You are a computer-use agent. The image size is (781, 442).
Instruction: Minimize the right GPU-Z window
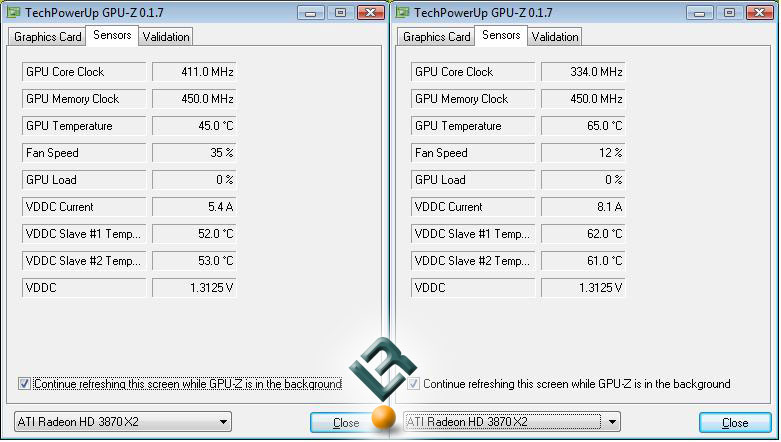coord(700,12)
